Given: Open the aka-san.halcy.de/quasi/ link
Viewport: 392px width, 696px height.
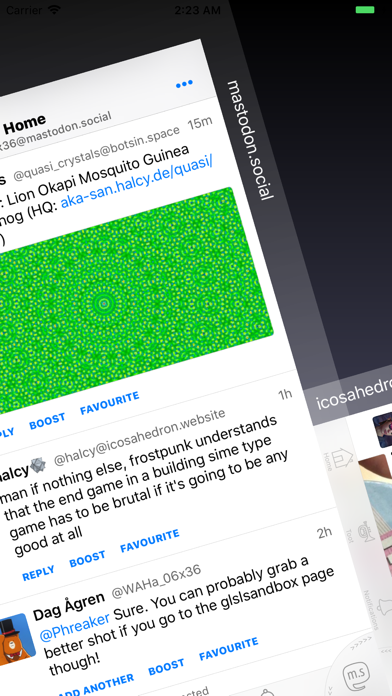Looking at the screenshot, I should click(137, 183).
